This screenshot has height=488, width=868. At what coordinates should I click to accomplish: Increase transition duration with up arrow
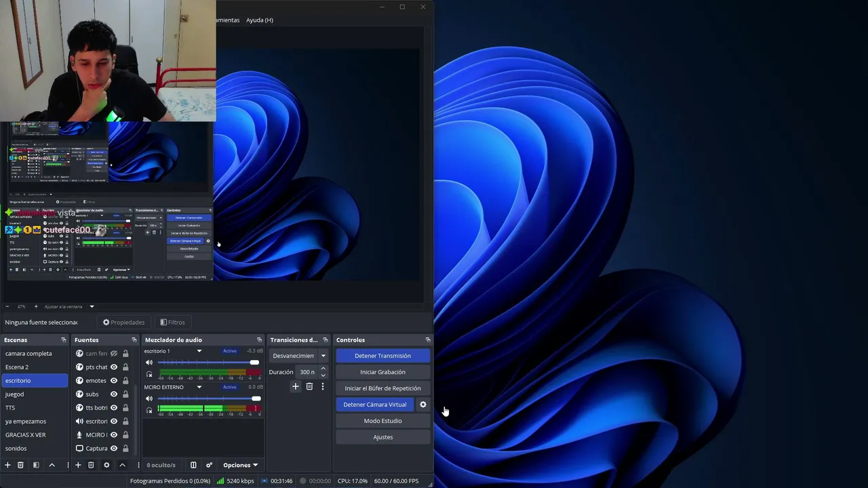click(323, 369)
